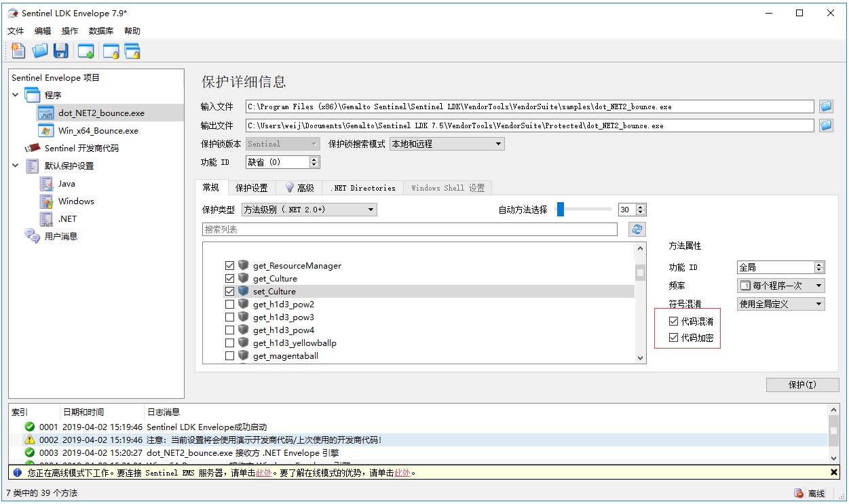
Task: Click the cube icon beside get_Culture
Action: [244, 278]
